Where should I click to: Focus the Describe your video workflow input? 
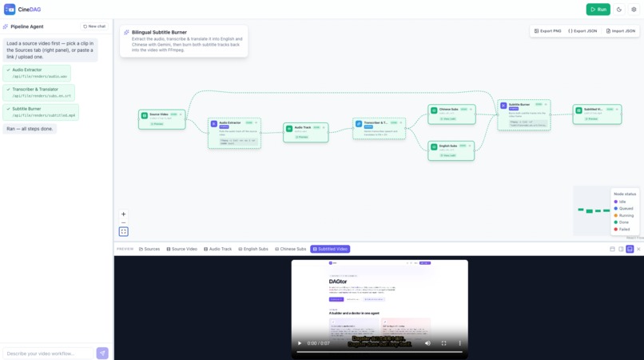point(48,354)
